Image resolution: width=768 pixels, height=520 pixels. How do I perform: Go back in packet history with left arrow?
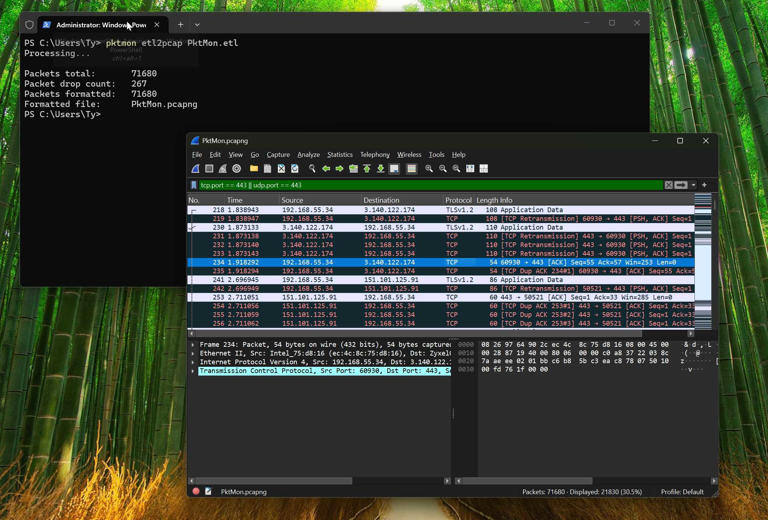click(326, 168)
